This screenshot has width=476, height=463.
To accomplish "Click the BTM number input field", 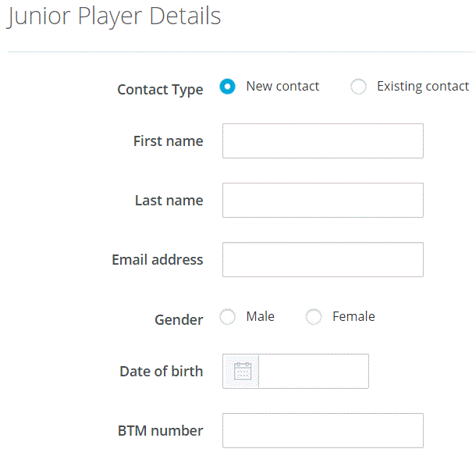I will pos(322,430).
